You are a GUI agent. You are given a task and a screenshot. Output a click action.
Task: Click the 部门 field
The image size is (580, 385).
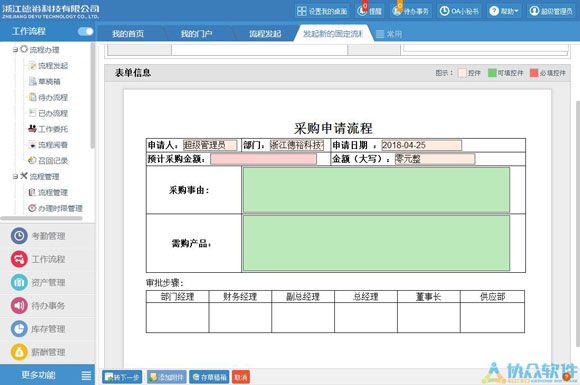(297, 145)
